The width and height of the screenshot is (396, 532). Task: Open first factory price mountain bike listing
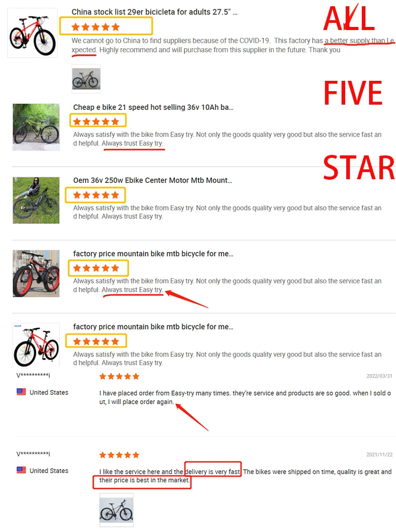click(153, 253)
